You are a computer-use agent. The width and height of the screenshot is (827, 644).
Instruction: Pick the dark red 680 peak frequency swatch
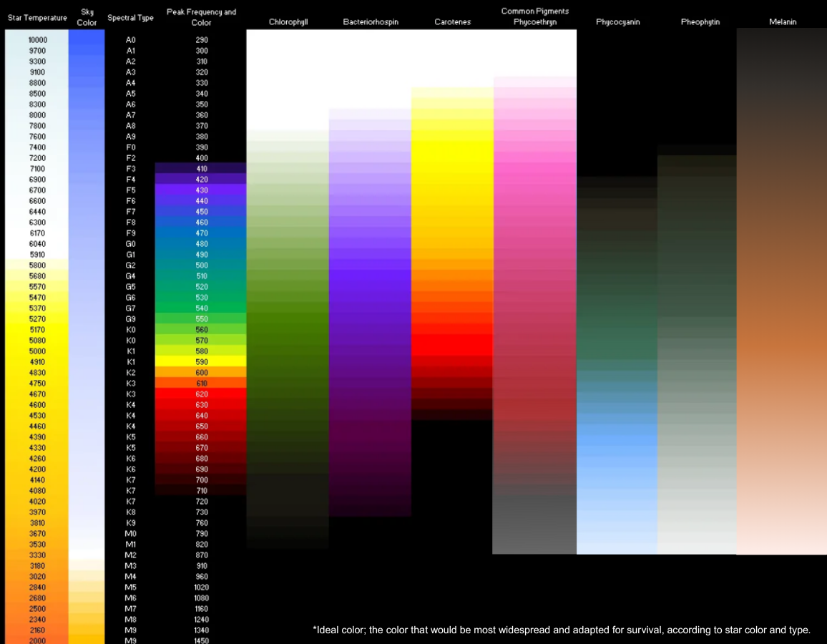200,459
